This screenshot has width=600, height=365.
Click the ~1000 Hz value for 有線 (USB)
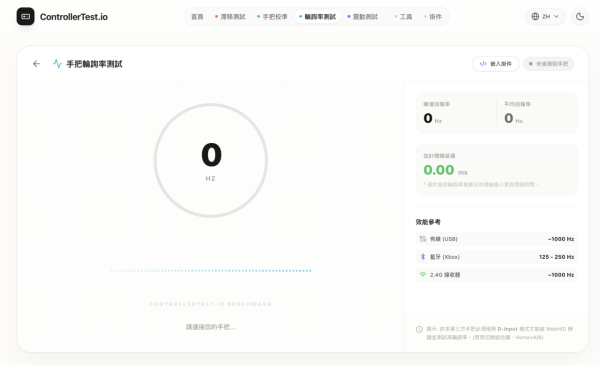[x=561, y=239]
